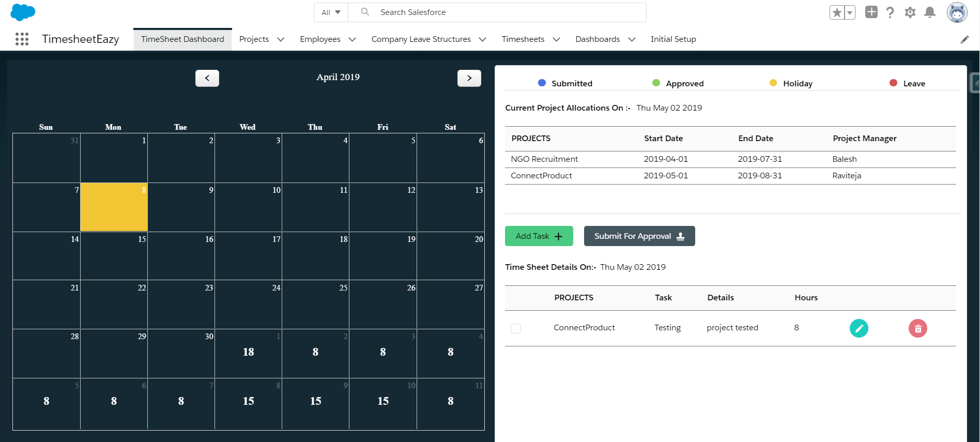Click the Leave red legend dot

[893, 83]
